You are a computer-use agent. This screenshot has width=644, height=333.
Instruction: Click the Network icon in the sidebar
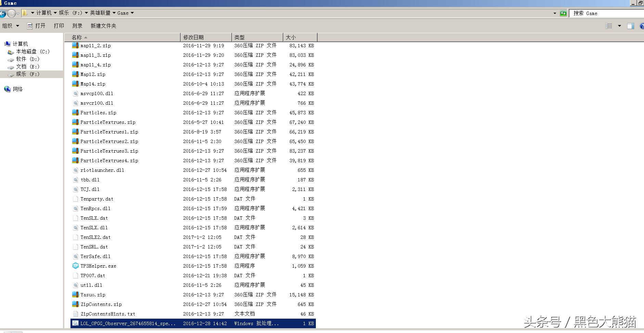point(7,89)
